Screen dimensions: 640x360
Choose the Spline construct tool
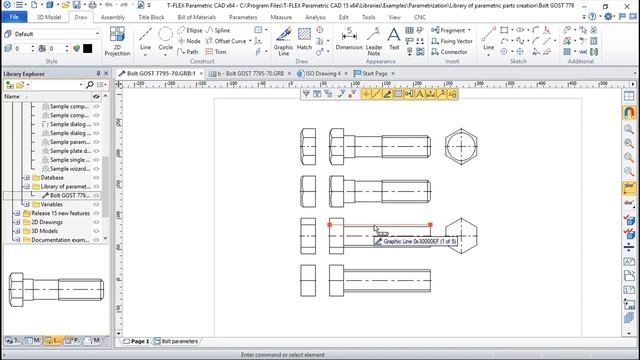[218, 30]
